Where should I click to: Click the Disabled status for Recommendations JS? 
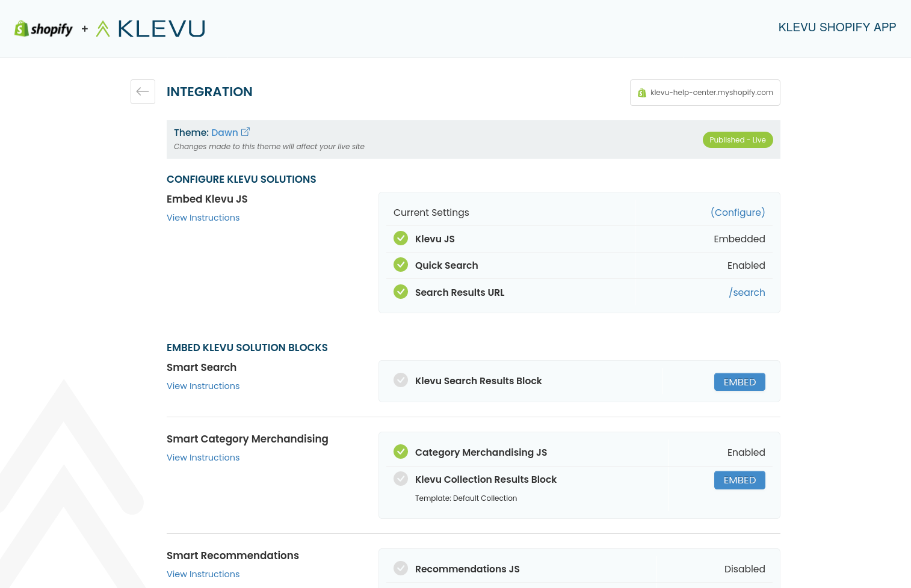[x=745, y=569]
